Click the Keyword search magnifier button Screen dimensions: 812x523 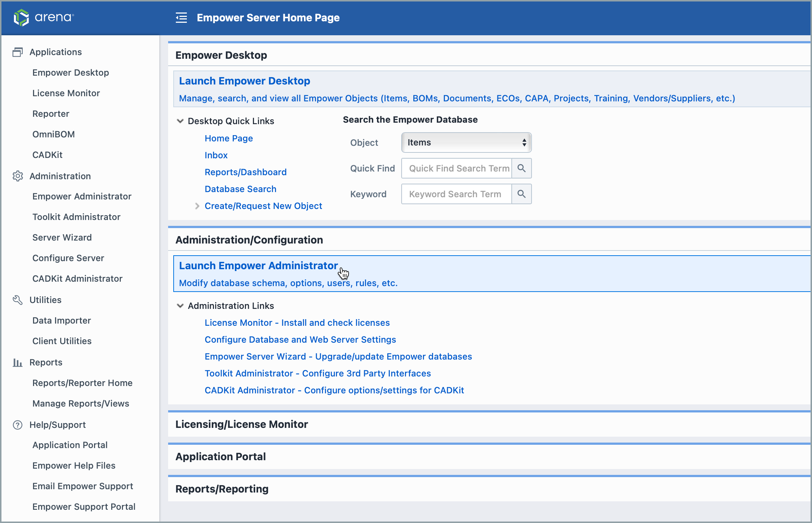tap(521, 194)
